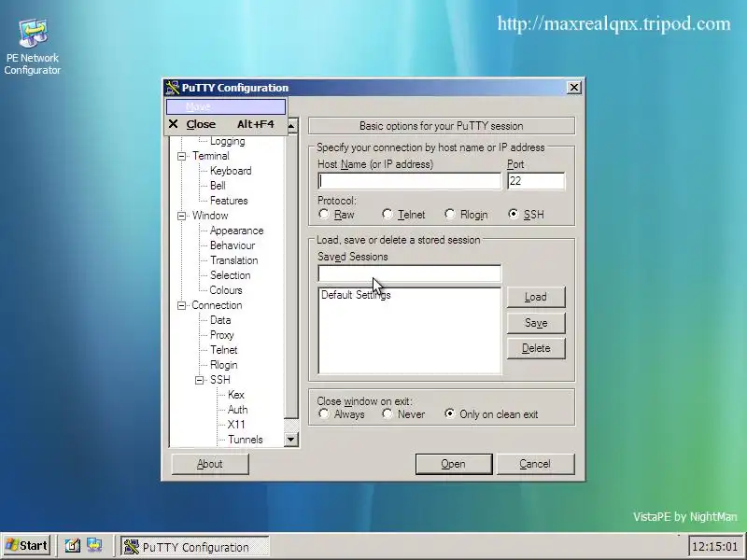Select Rlogin in the category tree
This screenshot has height=560, width=747.
223,365
